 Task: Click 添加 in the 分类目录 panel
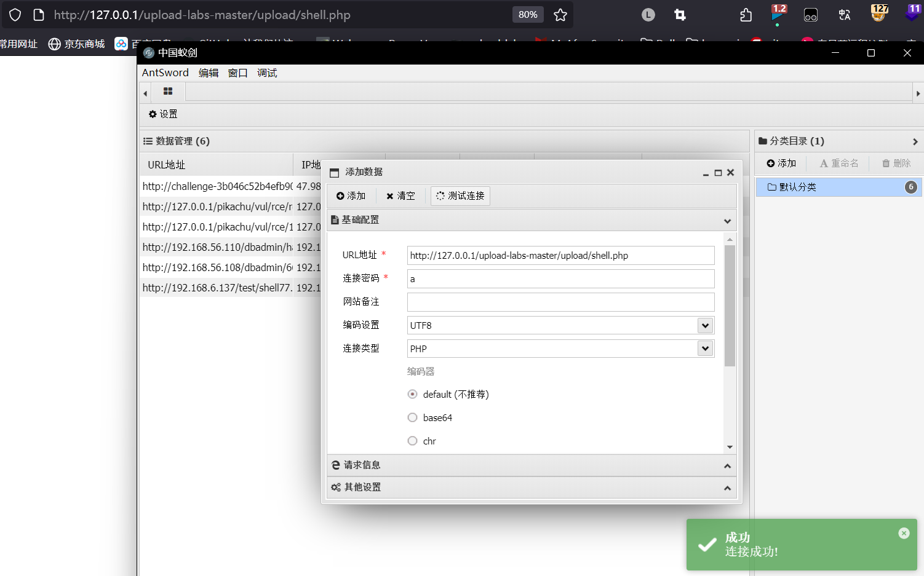click(x=781, y=164)
